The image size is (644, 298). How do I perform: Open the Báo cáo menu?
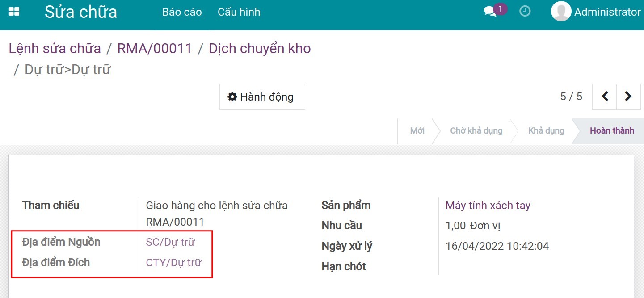[x=182, y=12]
